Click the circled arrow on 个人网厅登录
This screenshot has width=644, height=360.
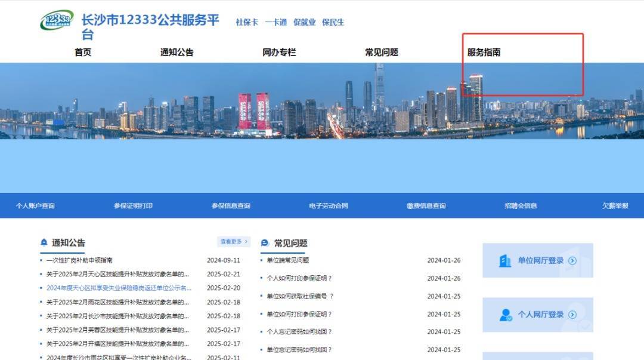[x=572, y=315]
